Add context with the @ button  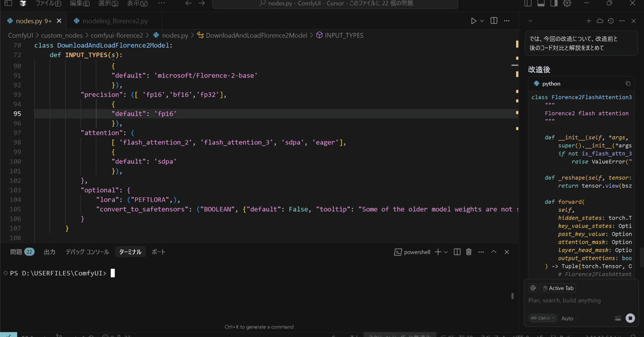(x=533, y=288)
